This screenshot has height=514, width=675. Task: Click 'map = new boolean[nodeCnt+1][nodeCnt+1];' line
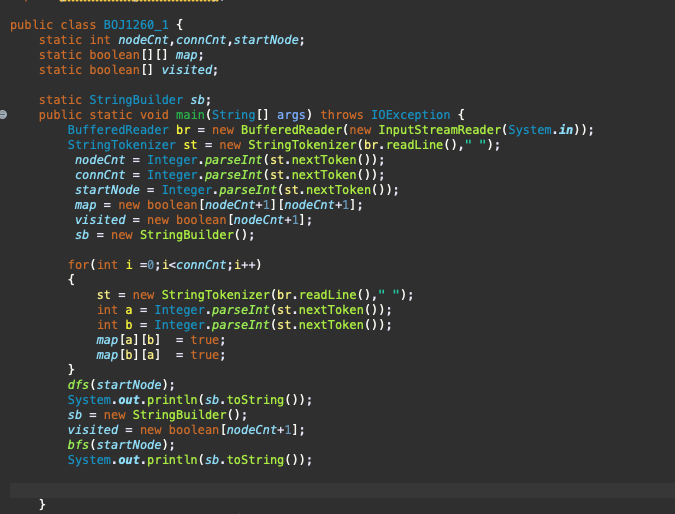(x=219, y=205)
